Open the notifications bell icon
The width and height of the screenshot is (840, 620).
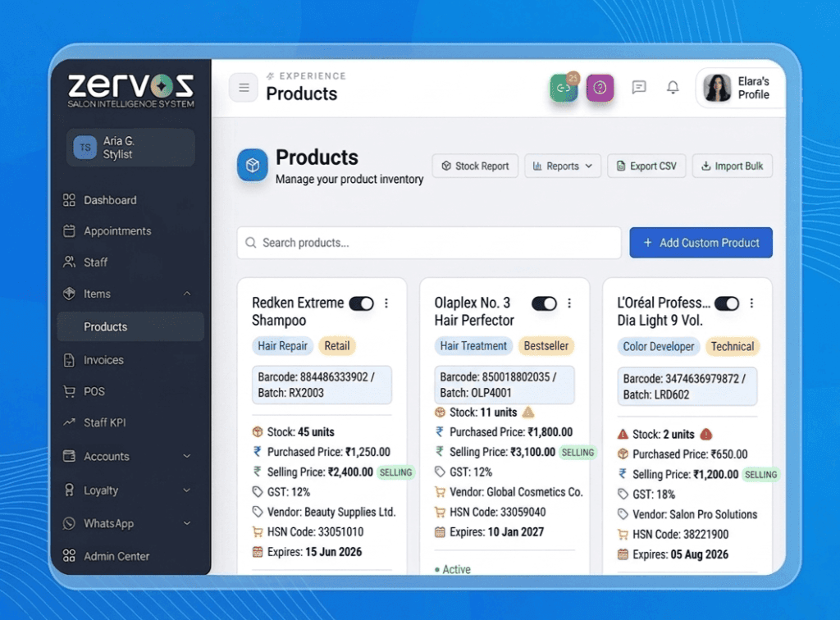tap(673, 87)
